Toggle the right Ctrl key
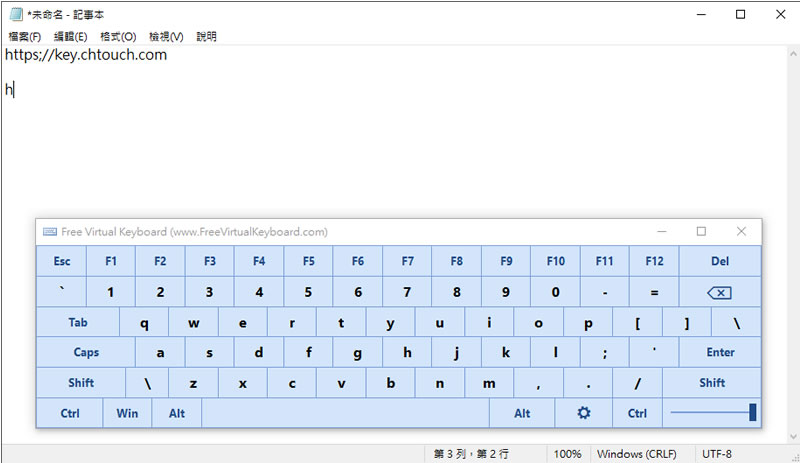800x463 pixels. tap(637, 413)
